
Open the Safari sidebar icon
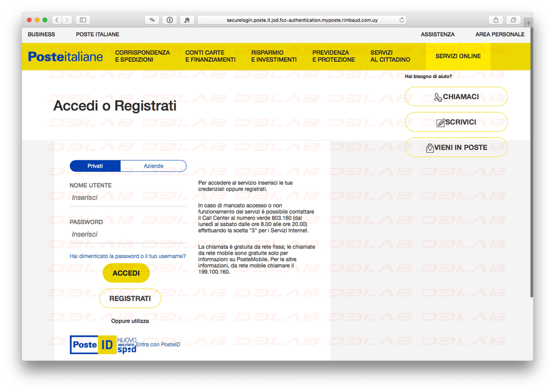pyautogui.click(x=82, y=20)
